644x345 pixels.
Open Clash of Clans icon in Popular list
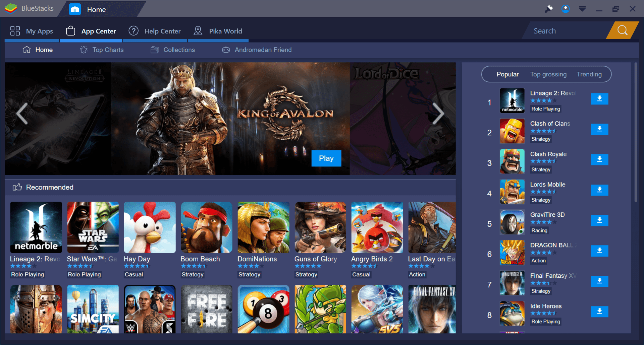512,131
